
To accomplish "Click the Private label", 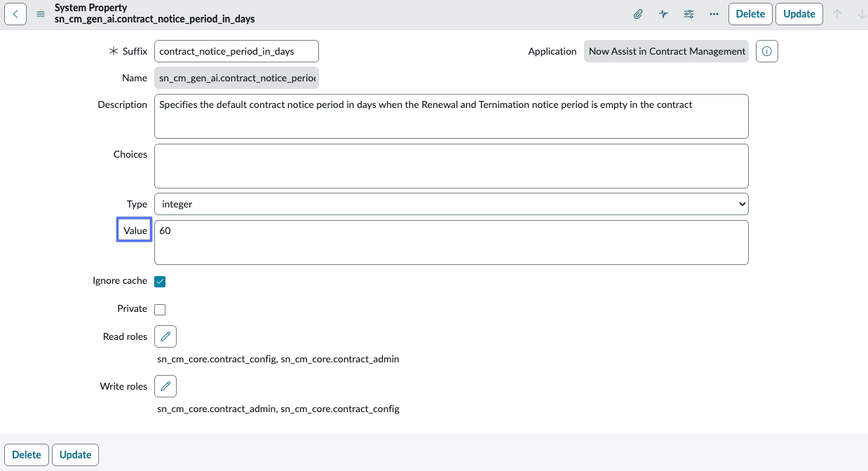I will (x=133, y=308).
